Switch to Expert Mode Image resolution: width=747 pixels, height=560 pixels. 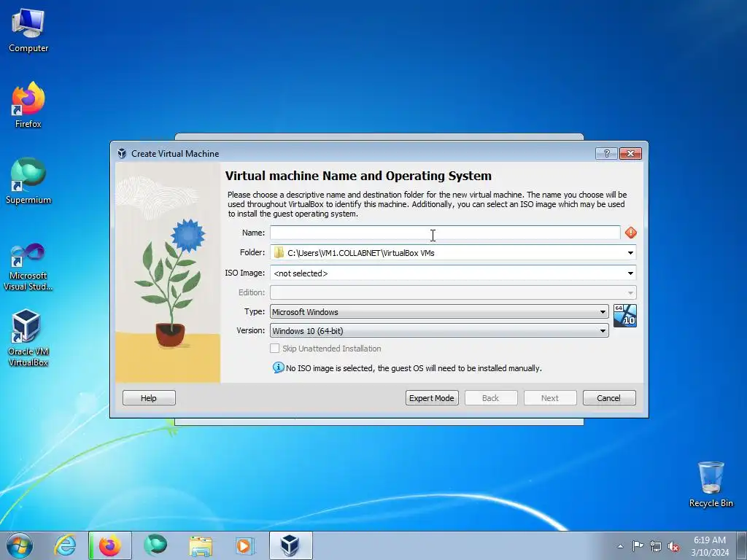click(432, 398)
